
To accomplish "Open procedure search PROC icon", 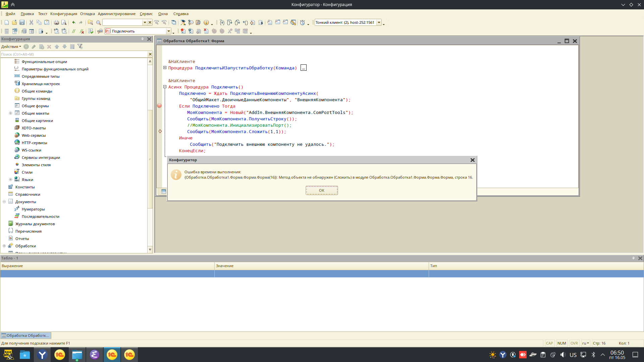I will (100, 31).
